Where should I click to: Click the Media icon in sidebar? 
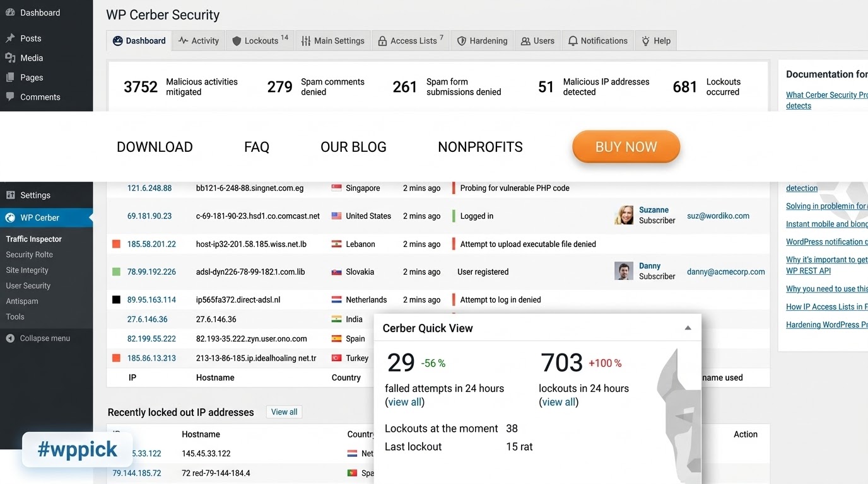pyautogui.click(x=10, y=58)
